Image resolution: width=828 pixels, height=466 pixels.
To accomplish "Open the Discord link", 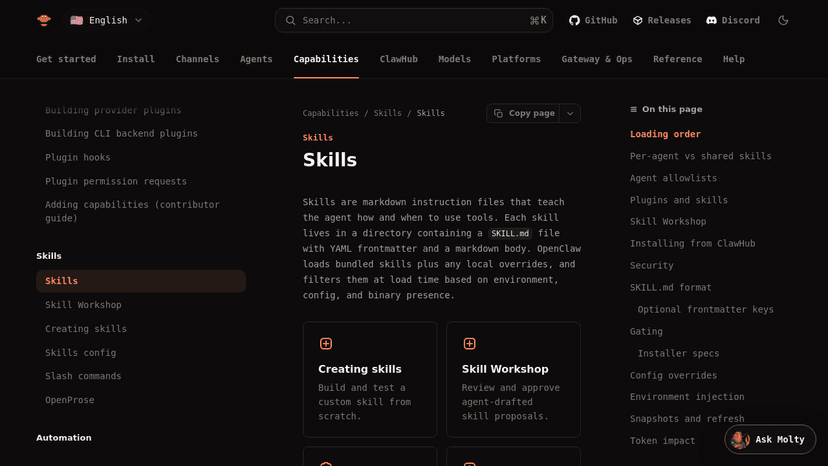I will (733, 20).
